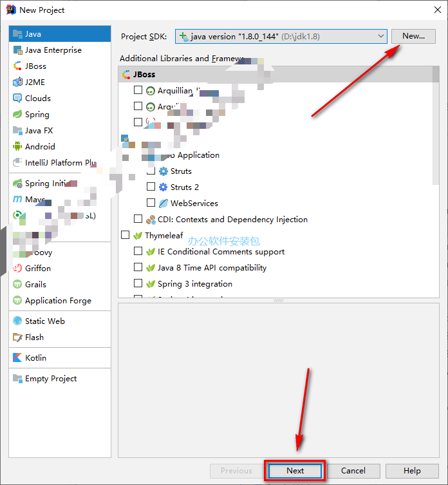Choose the JBoss icon in sidebar
The image size is (448, 485).
coord(18,66)
